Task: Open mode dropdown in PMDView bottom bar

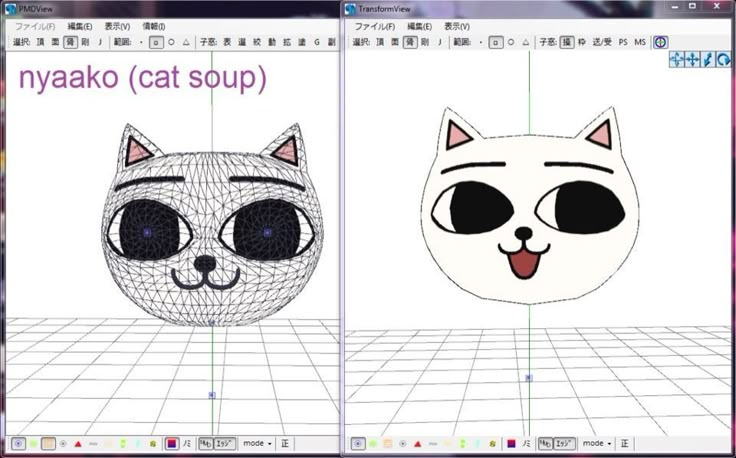Action: point(258,443)
